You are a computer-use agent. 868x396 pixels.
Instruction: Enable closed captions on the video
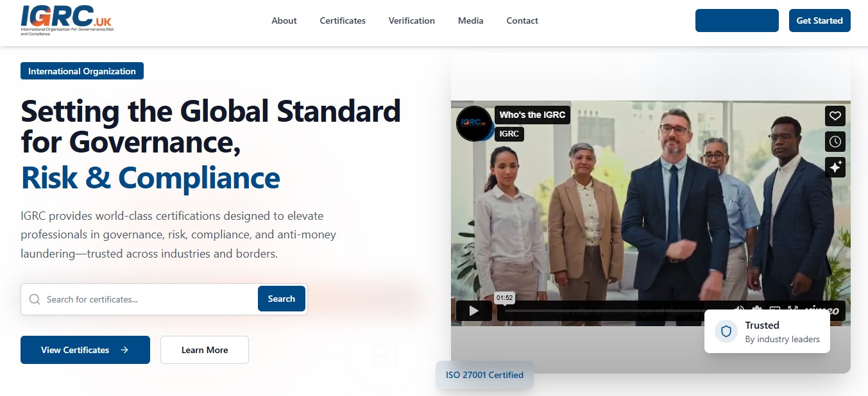coord(775,309)
